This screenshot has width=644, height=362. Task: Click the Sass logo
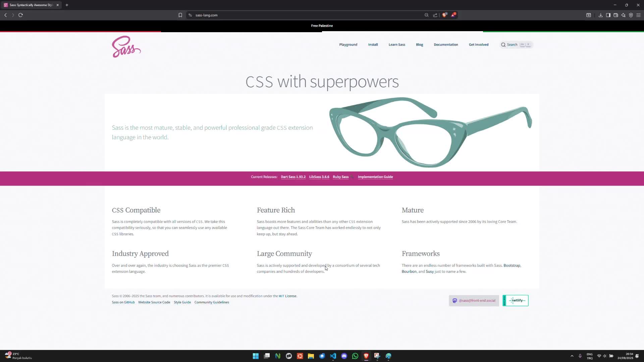[x=126, y=47]
